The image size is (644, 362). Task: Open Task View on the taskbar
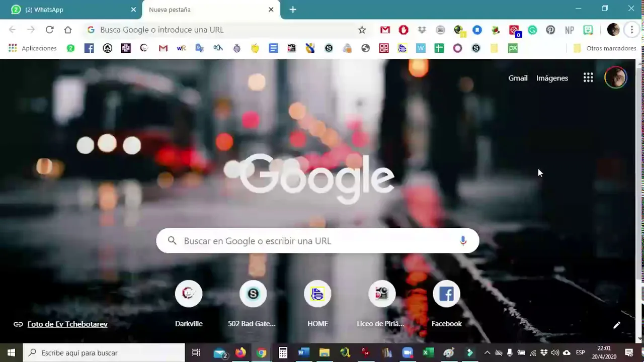pyautogui.click(x=196, y=352)
